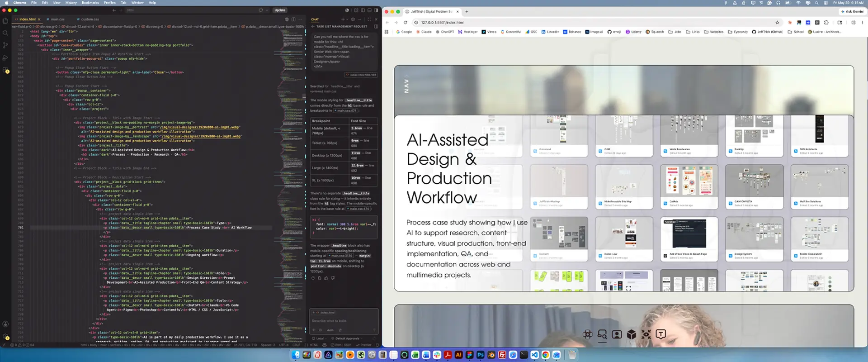868x362 pixels.
Task: Open the Links bookmark folder
Action: coord(693,32)
